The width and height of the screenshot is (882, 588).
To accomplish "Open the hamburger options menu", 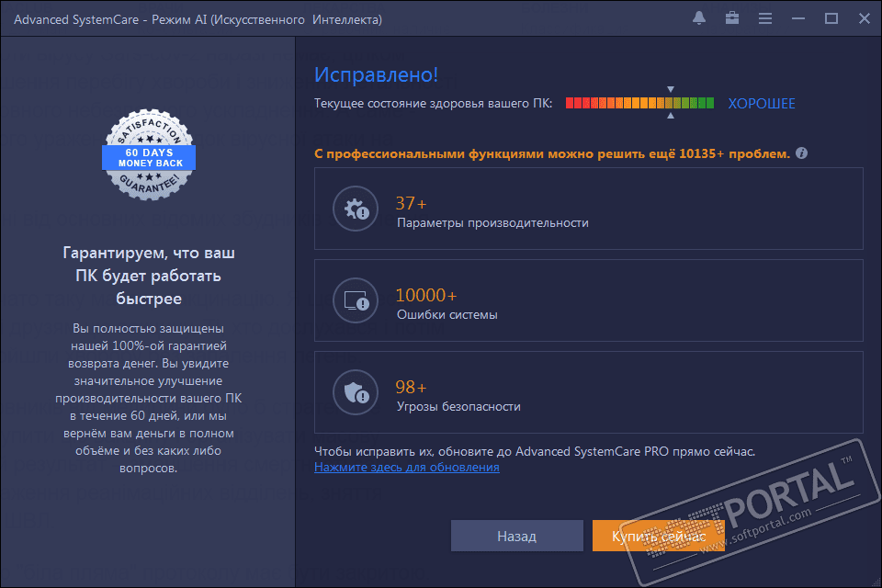I will (765, 18).
